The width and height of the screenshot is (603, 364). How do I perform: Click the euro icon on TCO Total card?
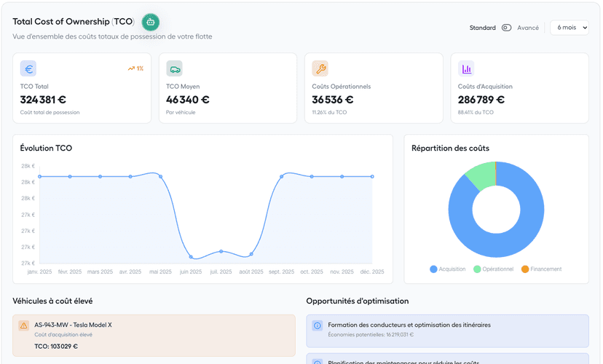28,69
